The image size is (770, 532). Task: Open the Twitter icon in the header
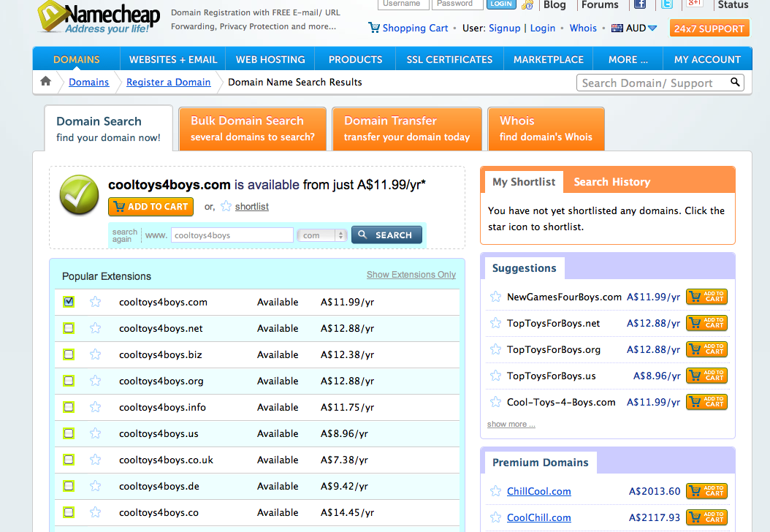(x=666, y=5)
